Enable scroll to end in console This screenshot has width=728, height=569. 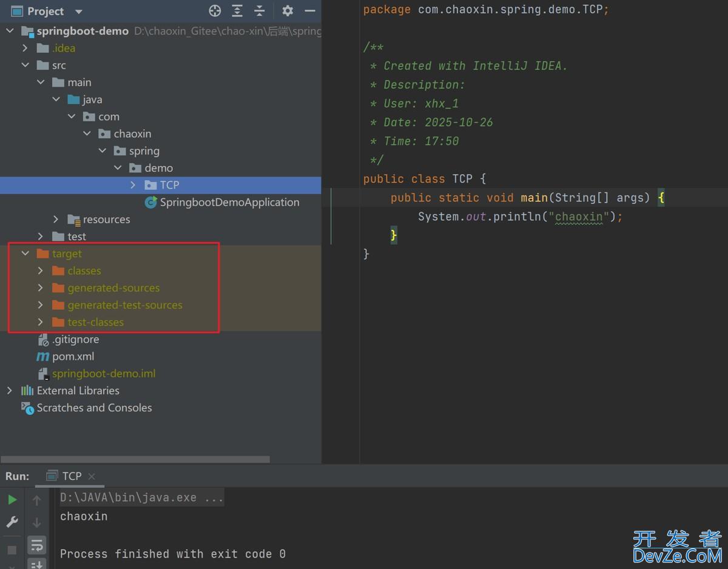click(37, 564)
